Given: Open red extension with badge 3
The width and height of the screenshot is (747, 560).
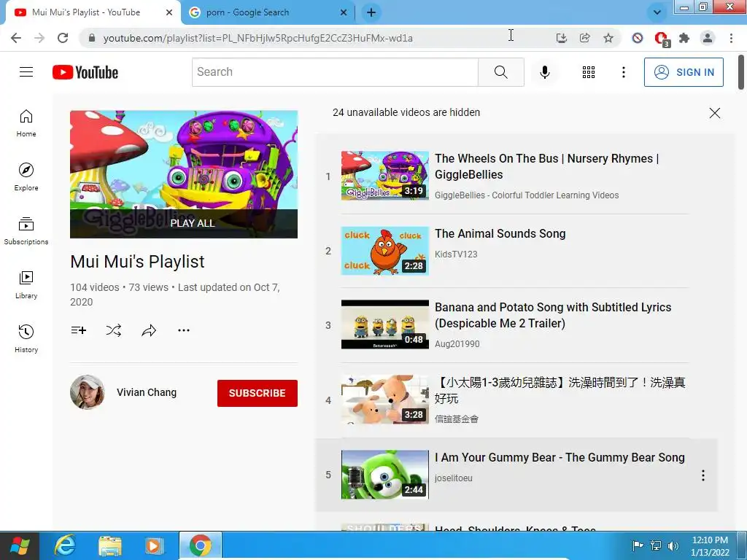Looking at the screenshot, I should (x=662, y=39).
